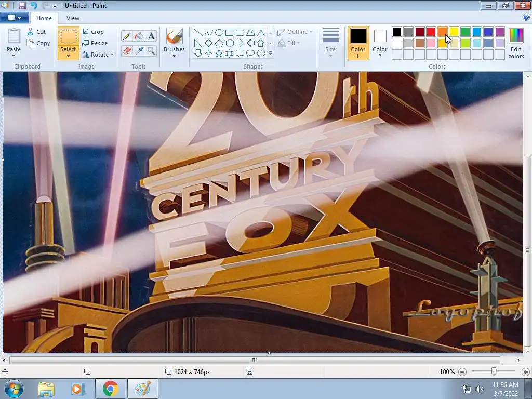Choose the Hexagon shape
Viewport: 532px width, 399px height.
(x=229, y=43)
